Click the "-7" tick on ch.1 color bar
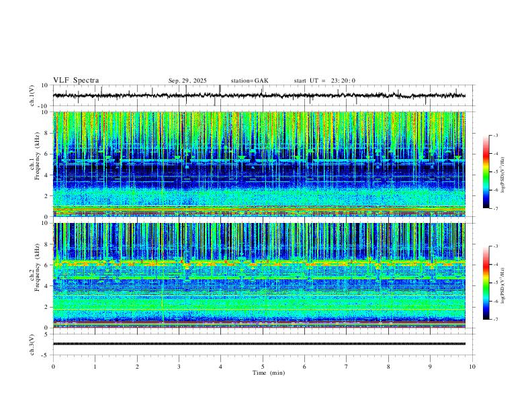 (x=495, y=208)
